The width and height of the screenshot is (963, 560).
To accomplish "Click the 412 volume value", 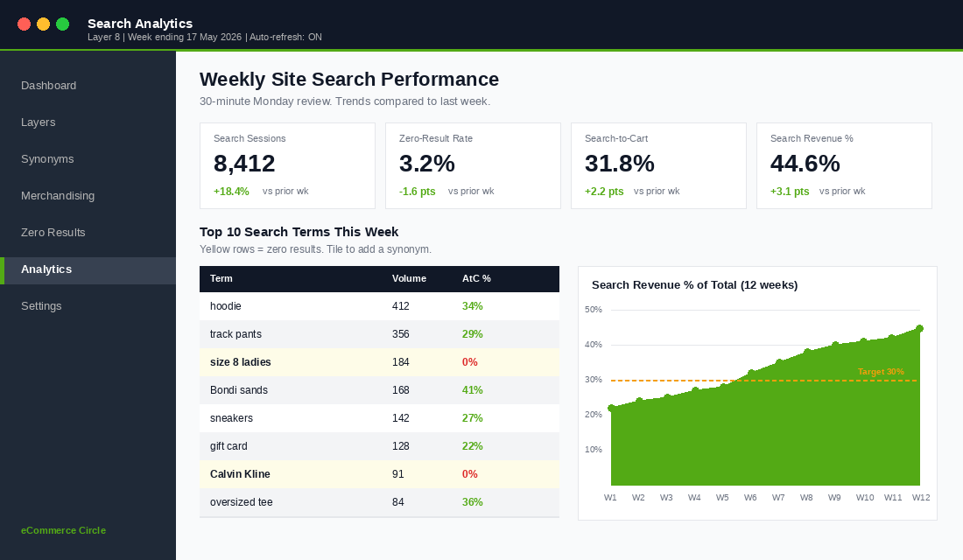I will tap(400, 305).
